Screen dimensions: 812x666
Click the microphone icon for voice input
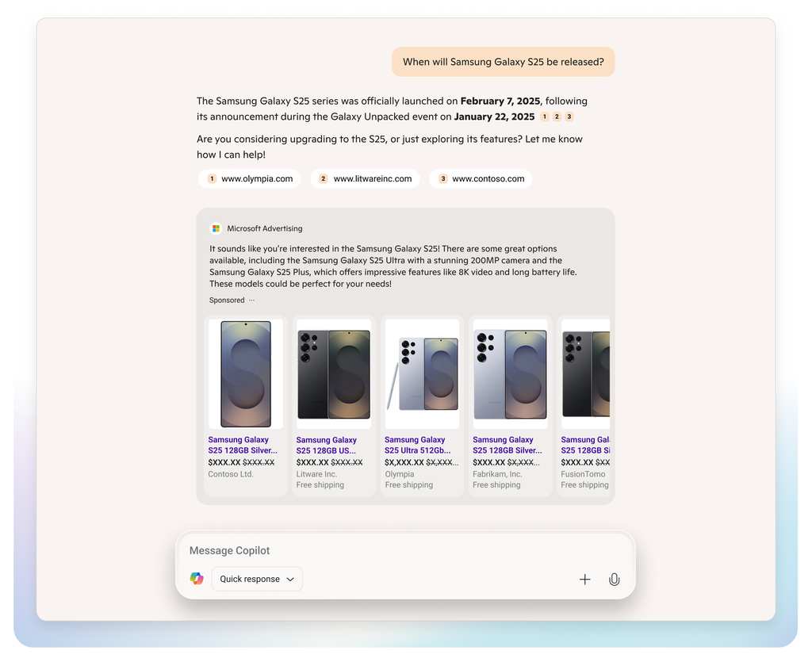click(614, 579)
